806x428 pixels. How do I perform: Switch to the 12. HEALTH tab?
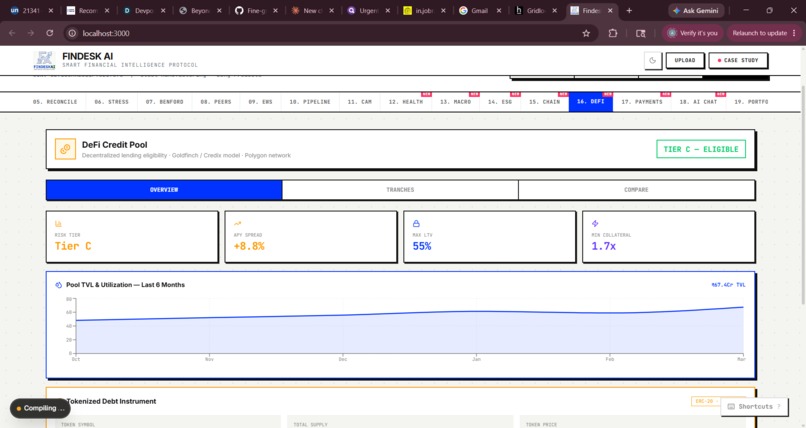[406, 102]
